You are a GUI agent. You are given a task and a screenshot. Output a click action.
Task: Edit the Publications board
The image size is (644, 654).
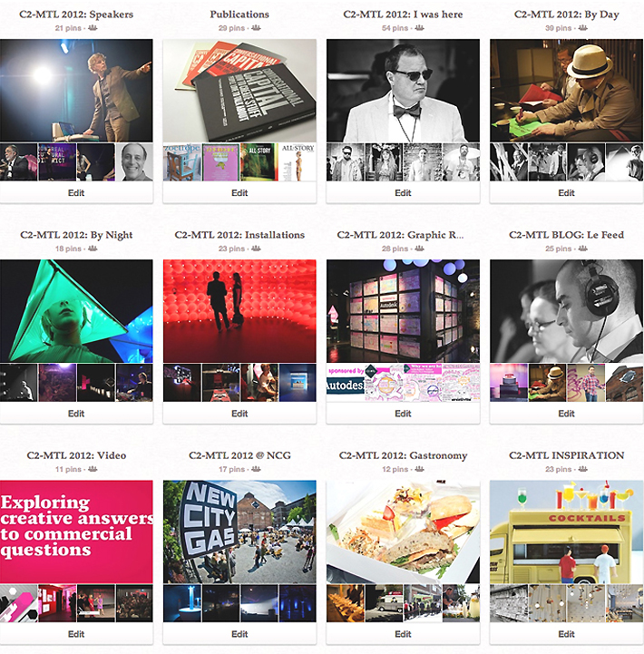pos(239,192)
